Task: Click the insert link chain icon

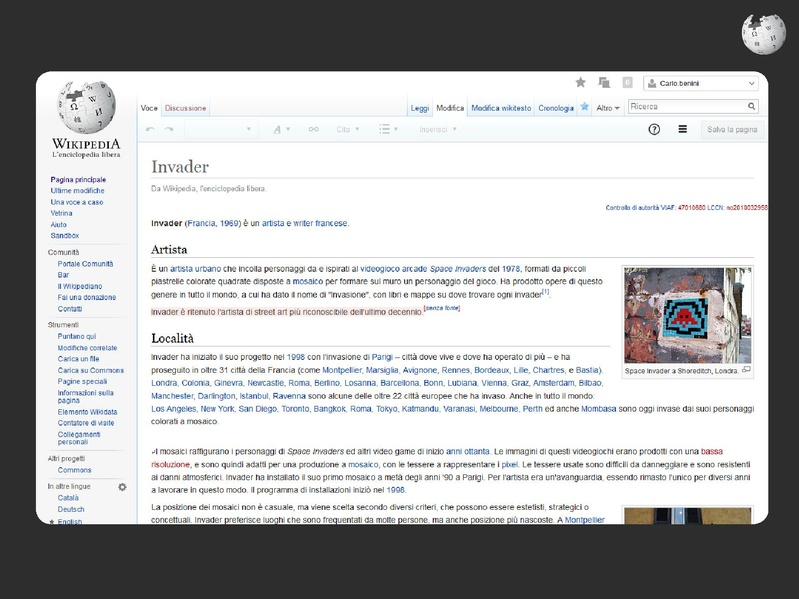Action: click(x=313, y=129)
